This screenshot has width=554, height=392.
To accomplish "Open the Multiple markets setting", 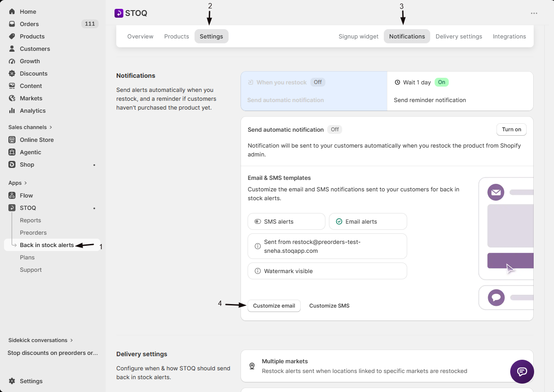I will [x=387, y=366].
